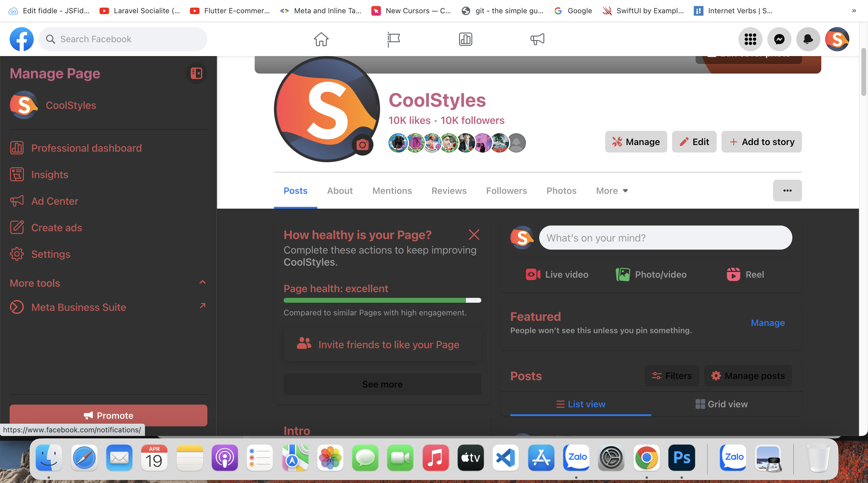The width and height of the screenshot is (868, 483).
Task: Click the camera icon on profile picture
Action: tap(363, 145)
